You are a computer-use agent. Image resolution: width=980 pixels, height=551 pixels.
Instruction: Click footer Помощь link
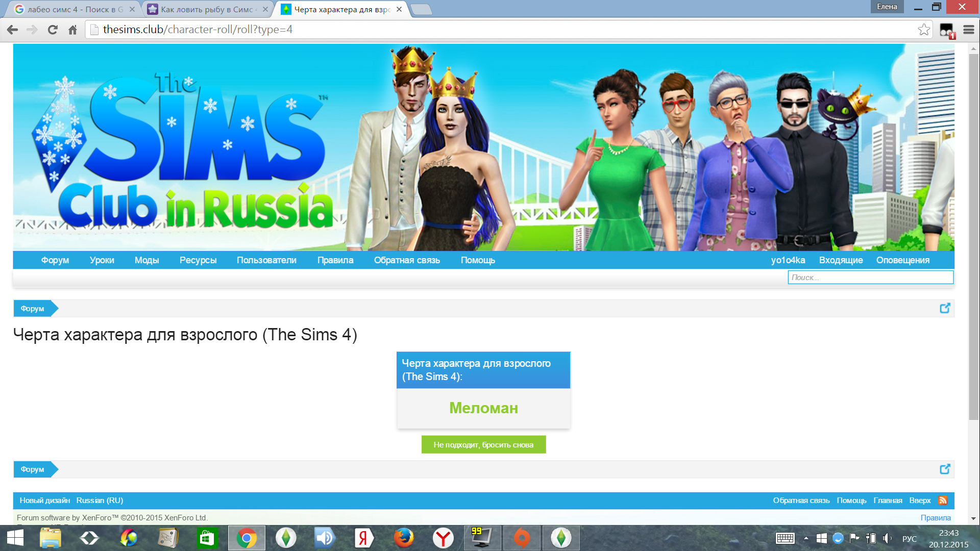tap(851, 500)
